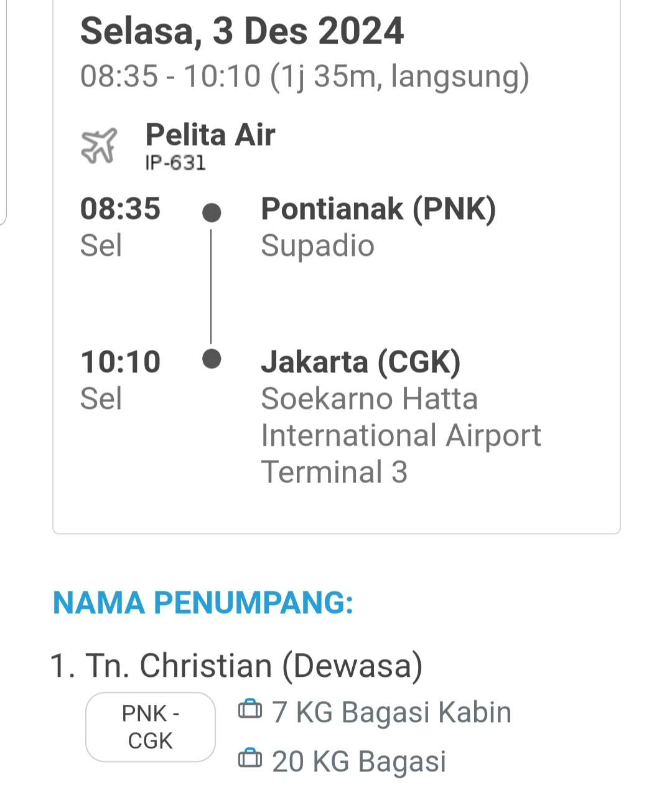Tap the flight duration summary line
Viewport: 672px width, 797px height.
[305, 77]
